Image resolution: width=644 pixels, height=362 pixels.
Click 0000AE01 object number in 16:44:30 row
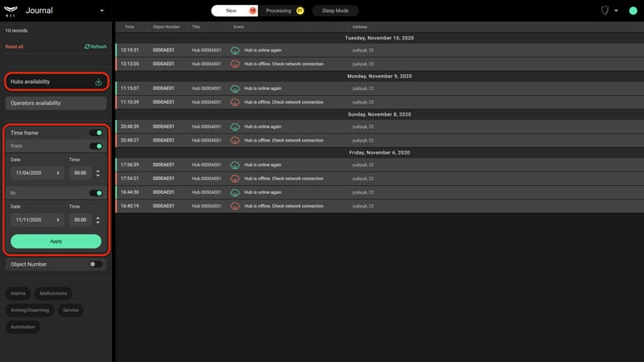tap(163, 192)
